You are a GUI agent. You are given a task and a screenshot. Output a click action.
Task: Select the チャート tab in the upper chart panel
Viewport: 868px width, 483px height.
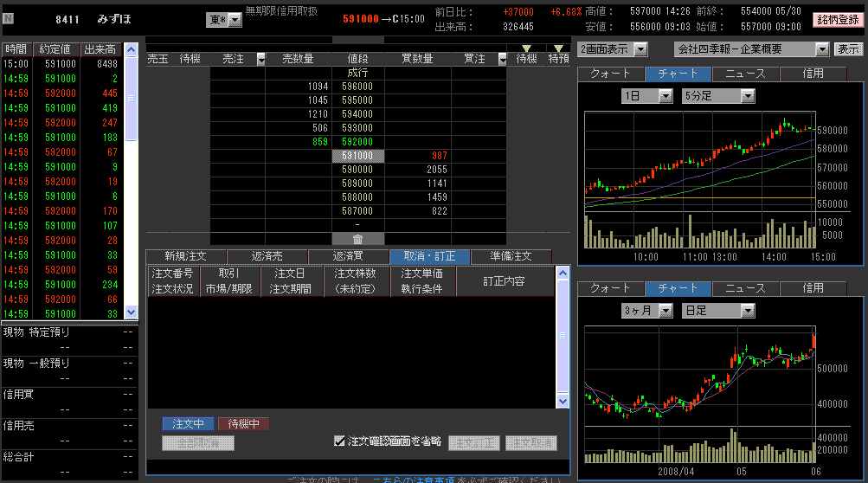pyautogui.click(x=678, y=74)
